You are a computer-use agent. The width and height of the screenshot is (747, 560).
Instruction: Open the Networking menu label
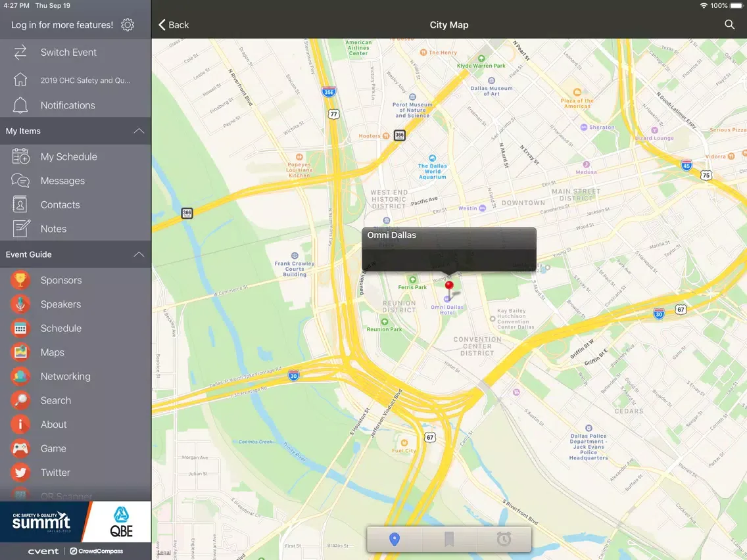click(65, 376)
